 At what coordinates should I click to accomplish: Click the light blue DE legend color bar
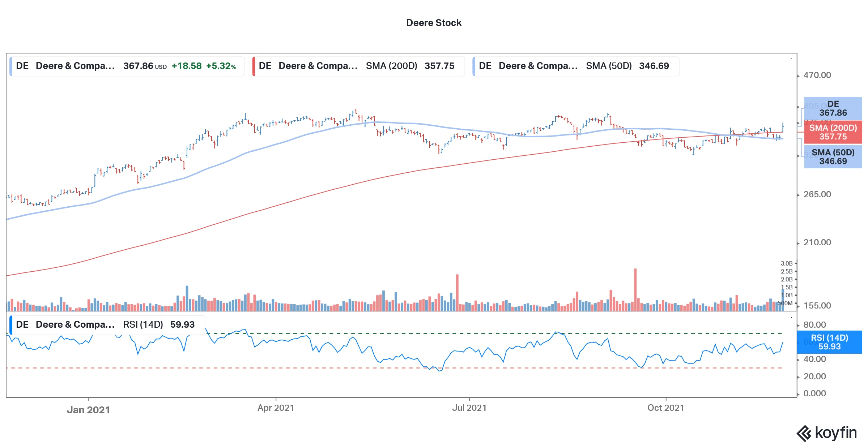click(x=11, y=66)
